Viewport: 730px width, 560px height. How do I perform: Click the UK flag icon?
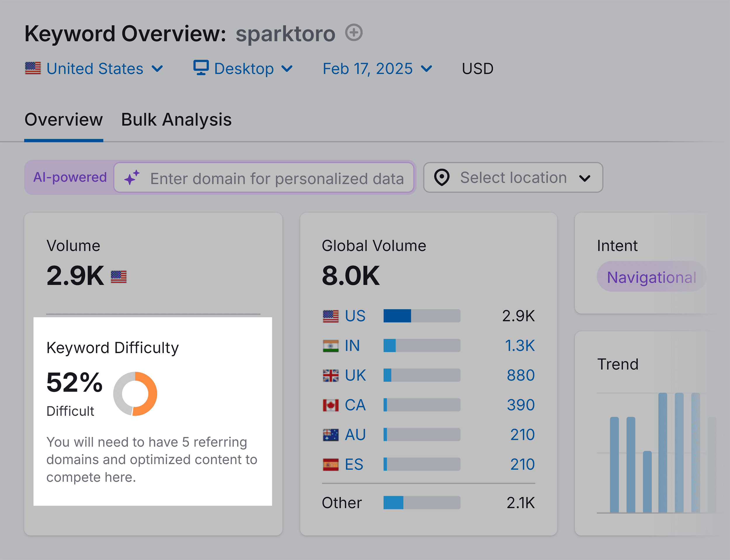tap(331, 375)
